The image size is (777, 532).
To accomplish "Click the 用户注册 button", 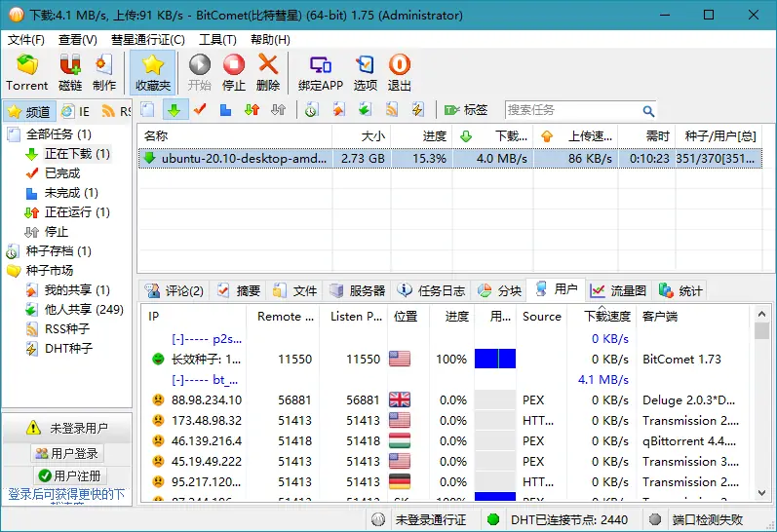I will point(69,476).
